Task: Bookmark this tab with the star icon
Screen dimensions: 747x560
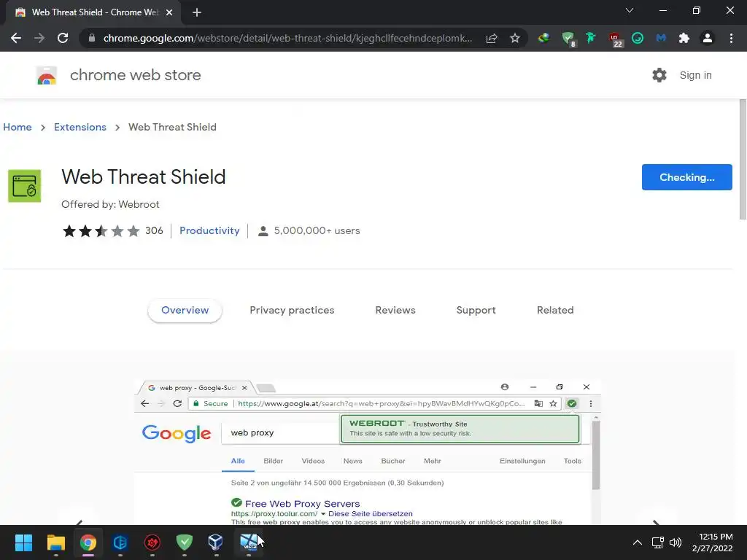Action: click(x=515, y=38)
